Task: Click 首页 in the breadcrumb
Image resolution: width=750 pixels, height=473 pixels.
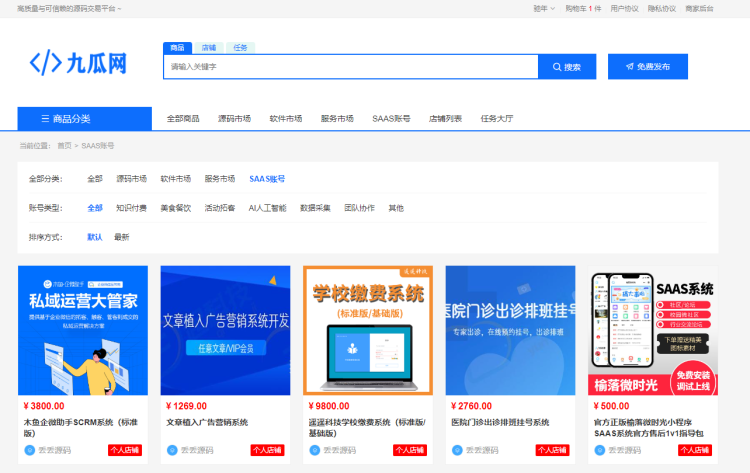Action: click(64, 146)
